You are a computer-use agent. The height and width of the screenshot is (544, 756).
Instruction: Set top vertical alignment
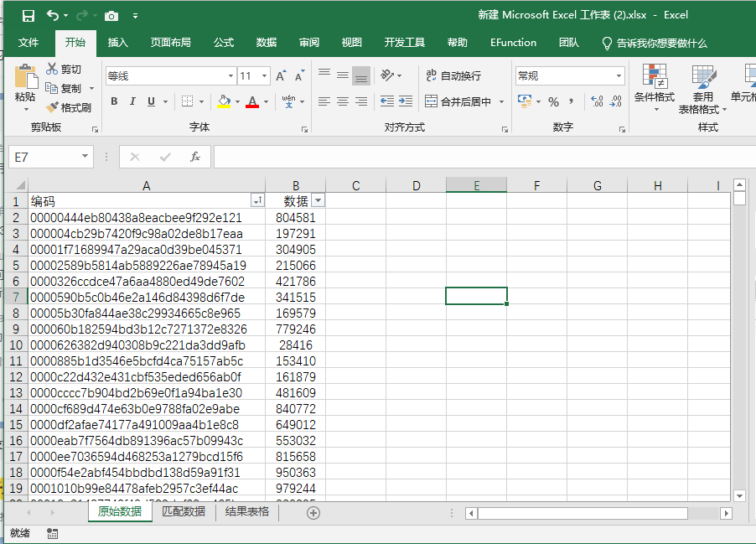pos(324,75)
